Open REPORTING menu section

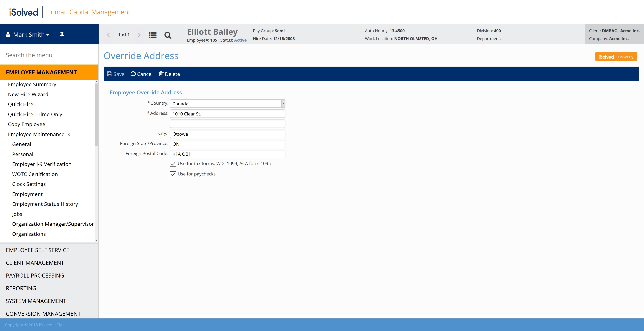[x=21, y=288]
